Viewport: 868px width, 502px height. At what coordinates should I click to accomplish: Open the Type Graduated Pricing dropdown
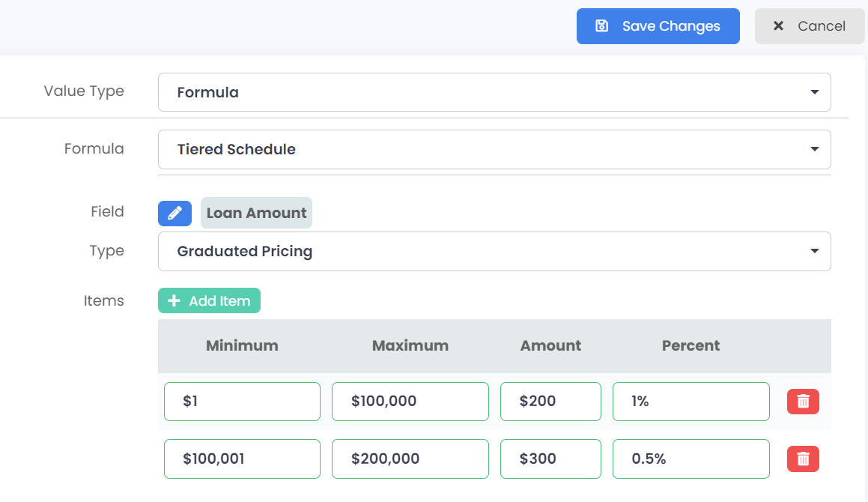(x=494, y=251)
